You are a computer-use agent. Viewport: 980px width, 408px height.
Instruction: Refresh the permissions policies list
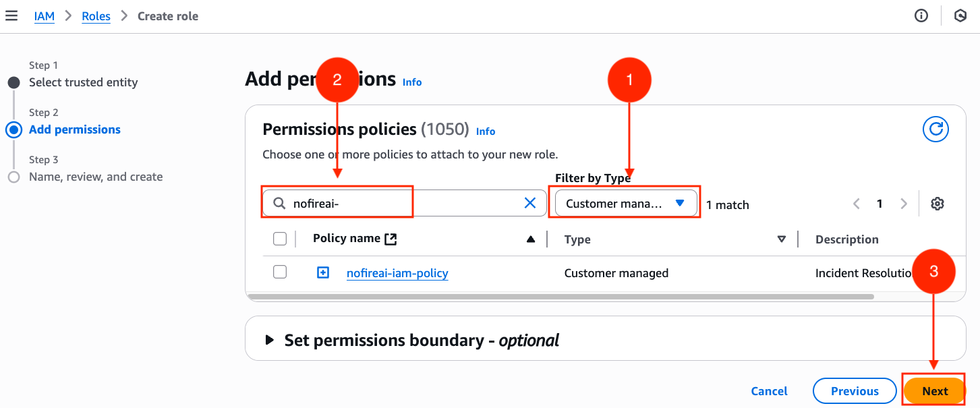tap(935, 129)
